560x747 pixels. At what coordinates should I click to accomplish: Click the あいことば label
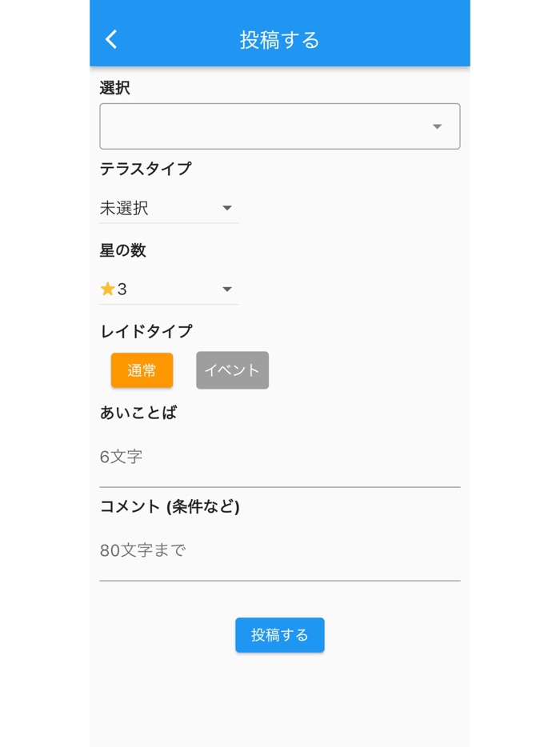(x=138, y=413)
